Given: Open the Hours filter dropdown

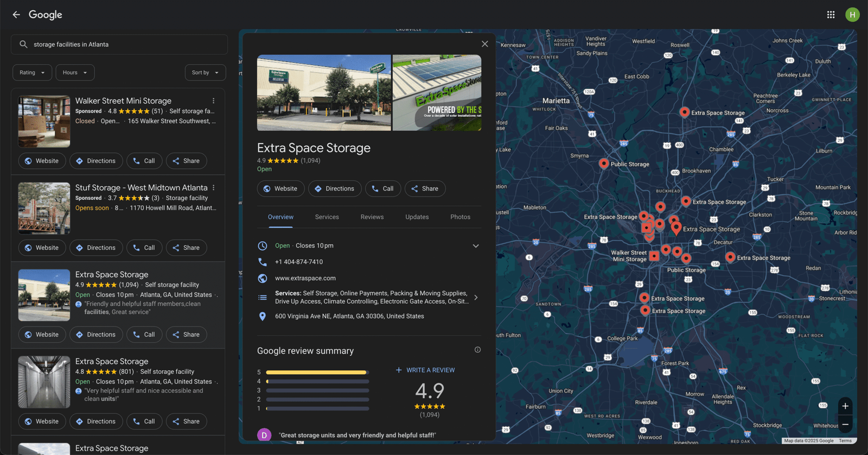Looking at the screenshot, I should [75, 73].
